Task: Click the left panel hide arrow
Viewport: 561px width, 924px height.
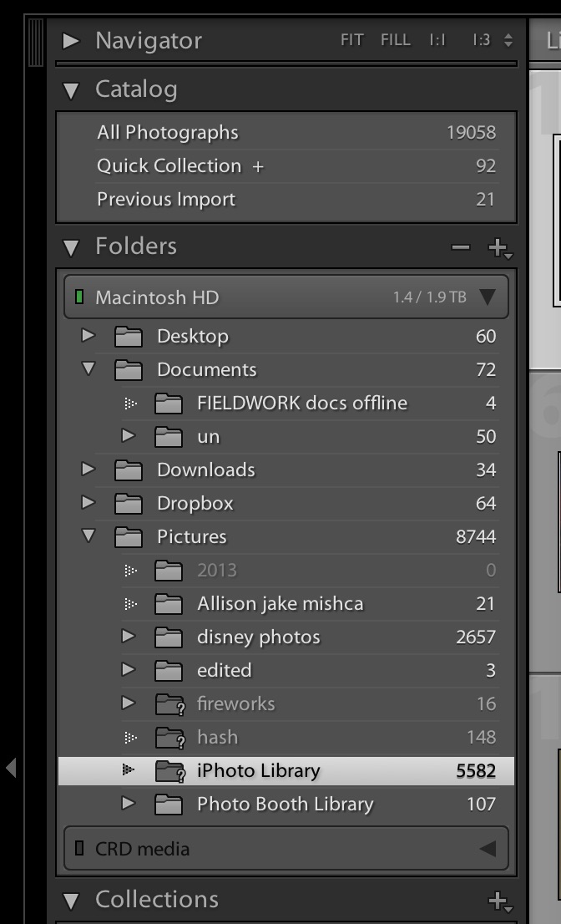Action: pos(11,767)
